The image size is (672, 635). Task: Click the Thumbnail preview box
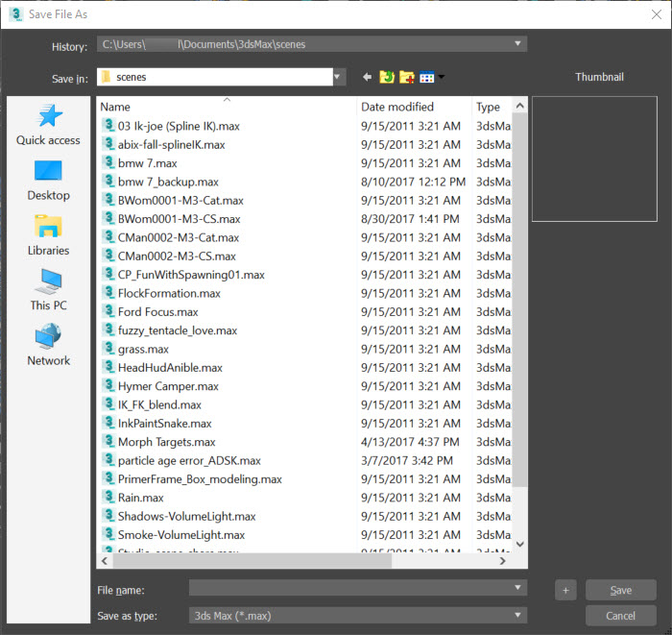click(x=594, y=159)
